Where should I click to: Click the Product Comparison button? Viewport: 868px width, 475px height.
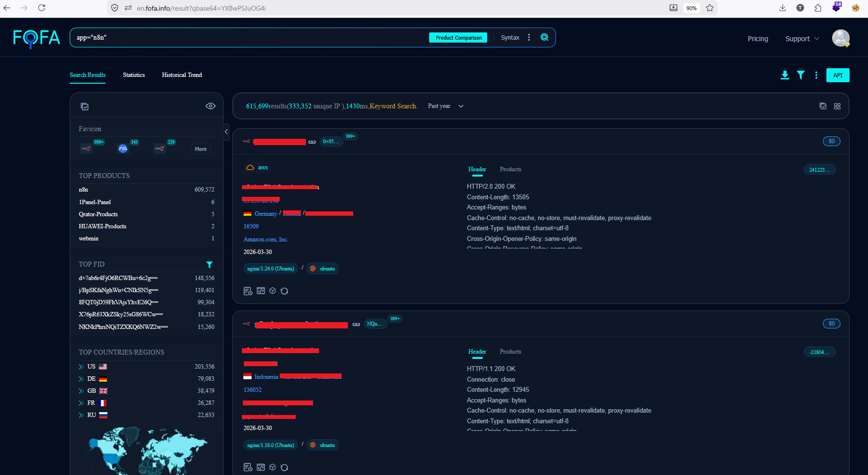click(x=458, y=38)
